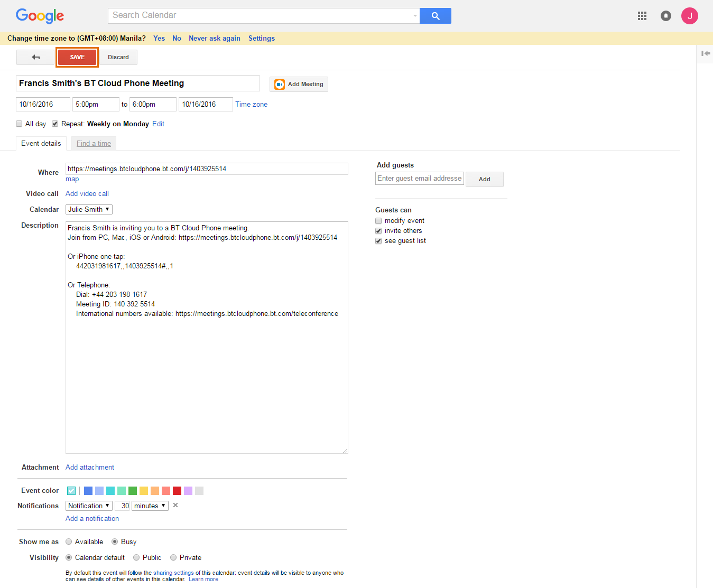This screenshot has width=713, height=588.
Task: Choose Never ask again
Action: (x=215, y=38)
